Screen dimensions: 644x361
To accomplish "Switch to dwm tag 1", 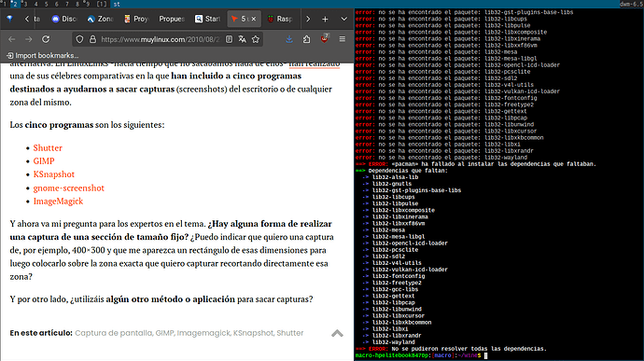I will 5,4.
